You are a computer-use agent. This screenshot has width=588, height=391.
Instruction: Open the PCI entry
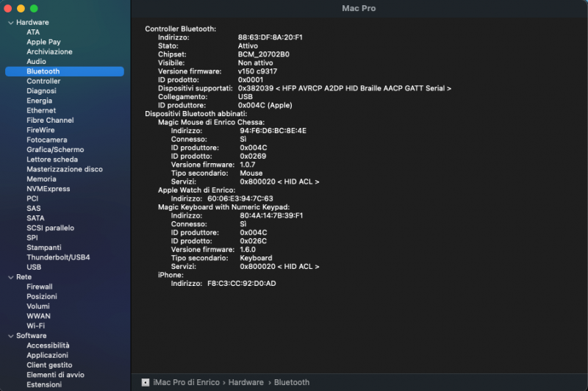[x=32, y=198]
